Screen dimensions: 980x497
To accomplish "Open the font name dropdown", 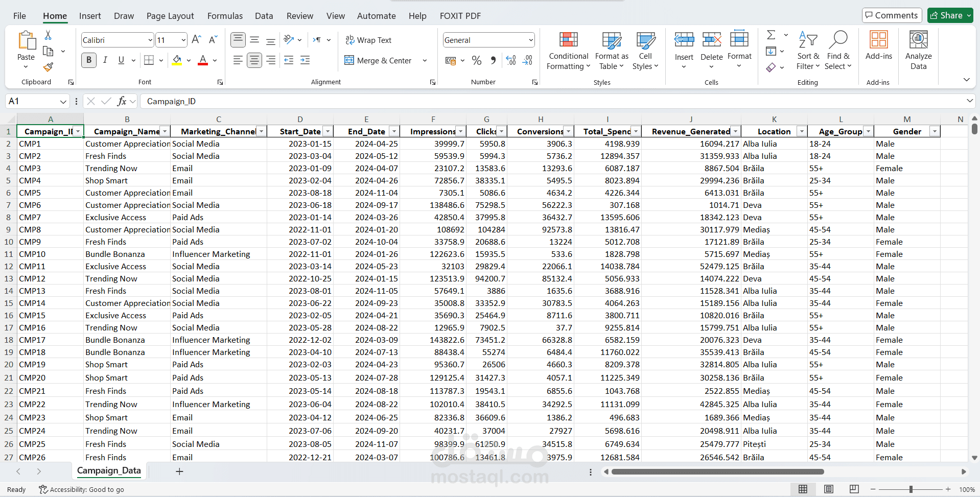I will [x=150, y=40].
